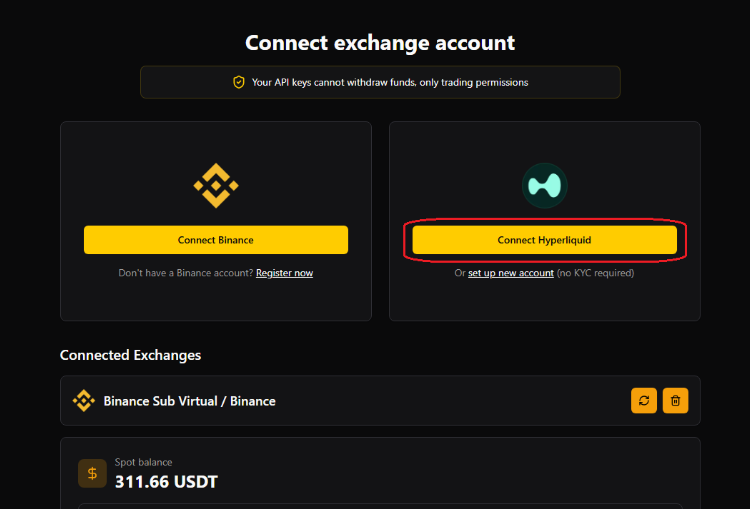Click the 311.66 USDT balance value

click(x=166, y=483)
